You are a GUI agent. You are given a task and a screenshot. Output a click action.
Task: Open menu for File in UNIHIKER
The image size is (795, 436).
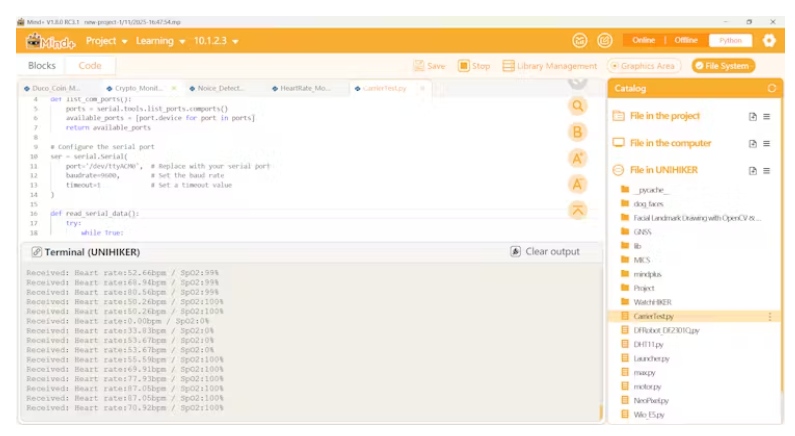767,170
